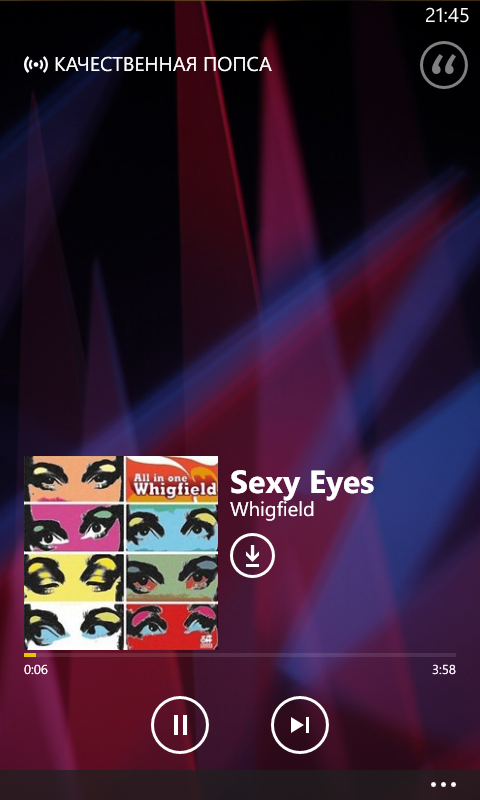The image size is (480, 800).
Task: Tap the Whigfield album cover art
Action: tap(121, 553)
